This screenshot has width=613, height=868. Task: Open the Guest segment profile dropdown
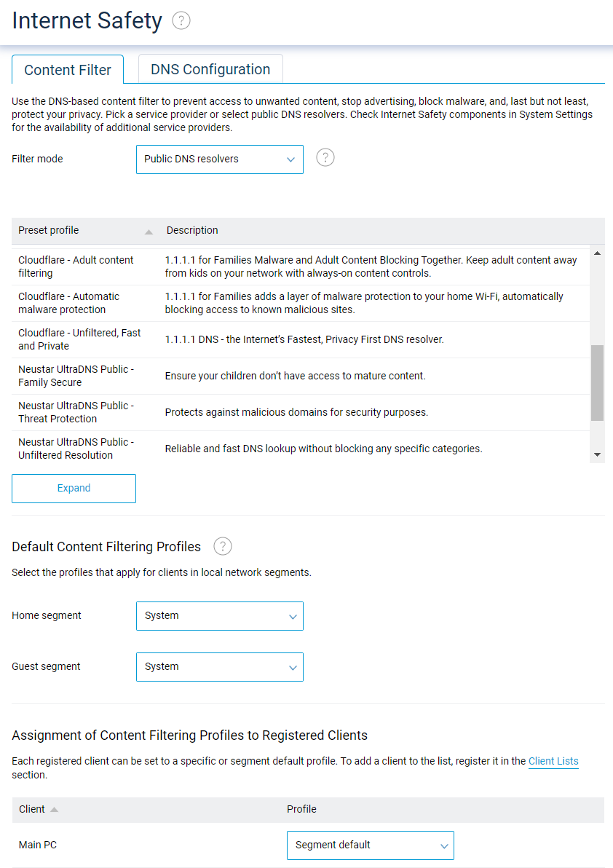pyautogui.click(x=220, y=666)
